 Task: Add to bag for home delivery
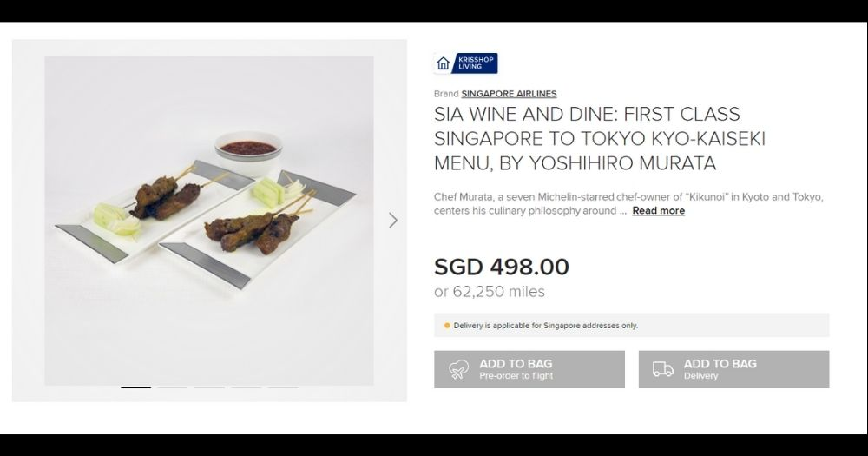733,369
